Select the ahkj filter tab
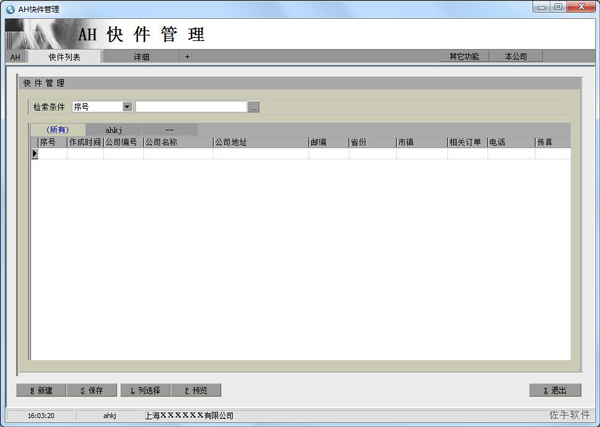The height and width of the screenshot is (427, 600). 114,130
